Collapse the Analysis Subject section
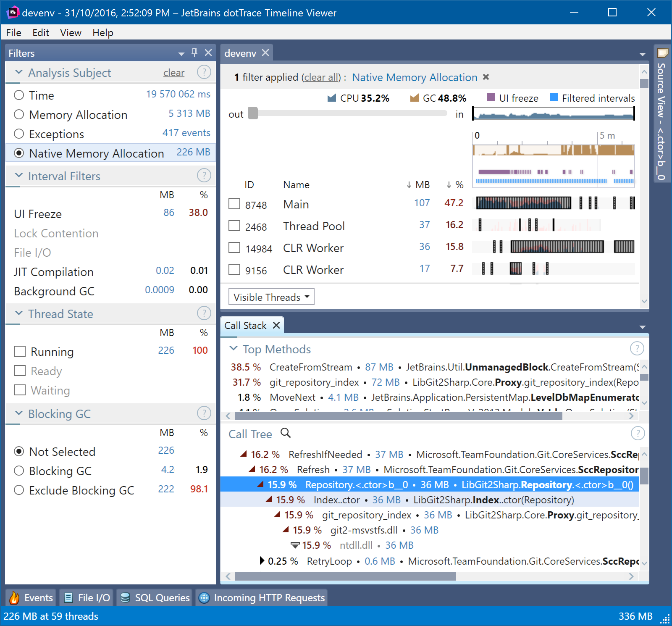Viewport: 672px width, 626px height. click(18, 72)
